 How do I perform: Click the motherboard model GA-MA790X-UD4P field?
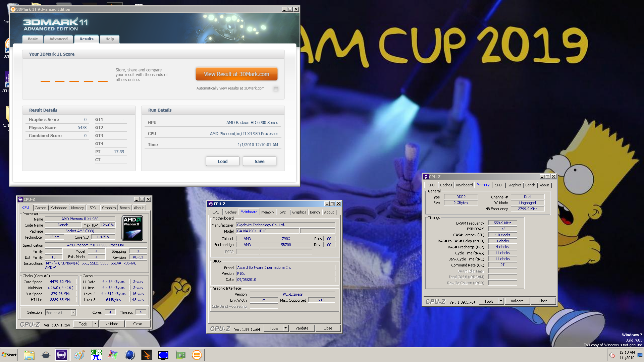coord(267,231)
